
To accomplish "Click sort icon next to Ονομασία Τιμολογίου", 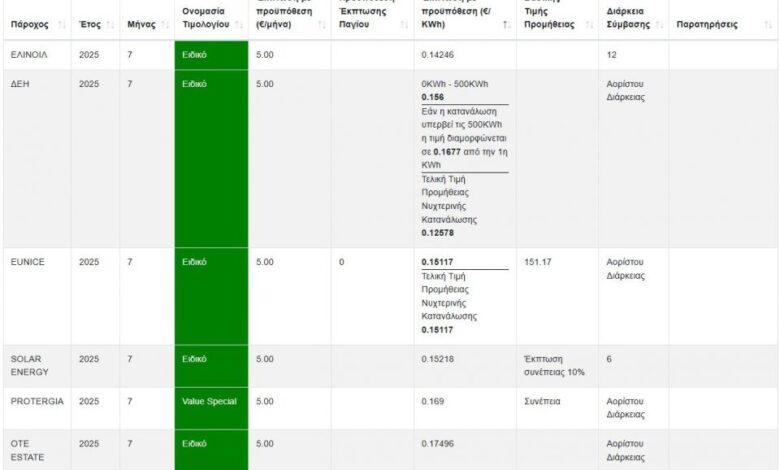I will pos(237,24).
